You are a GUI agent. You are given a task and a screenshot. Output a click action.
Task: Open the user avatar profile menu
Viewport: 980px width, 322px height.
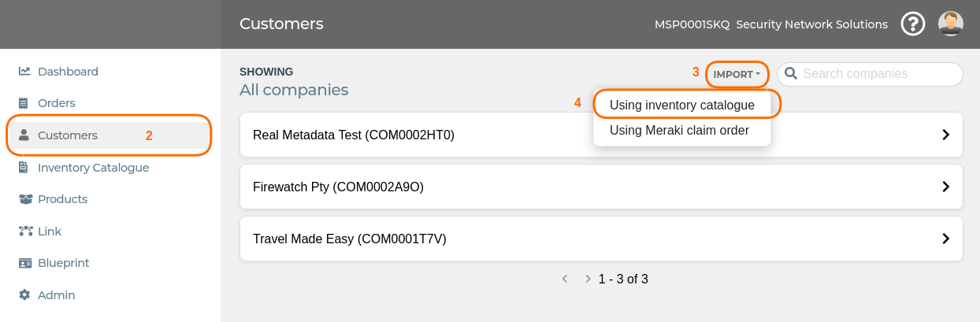(x=951, y=24)
